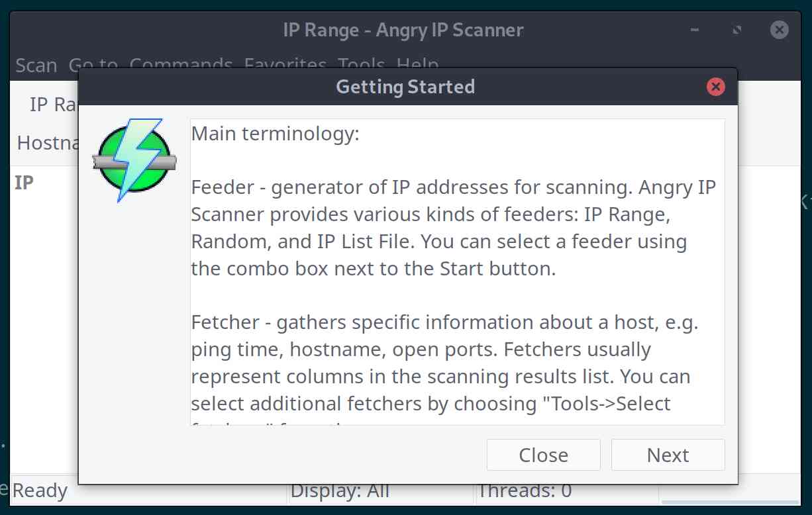Maximize the Angry IP Scanner main window
The width and height of the screenshot is (812, 515).
coord(737,30)
